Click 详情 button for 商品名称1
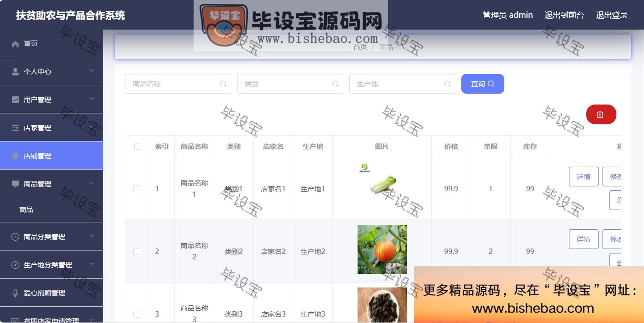 point(584,177)
